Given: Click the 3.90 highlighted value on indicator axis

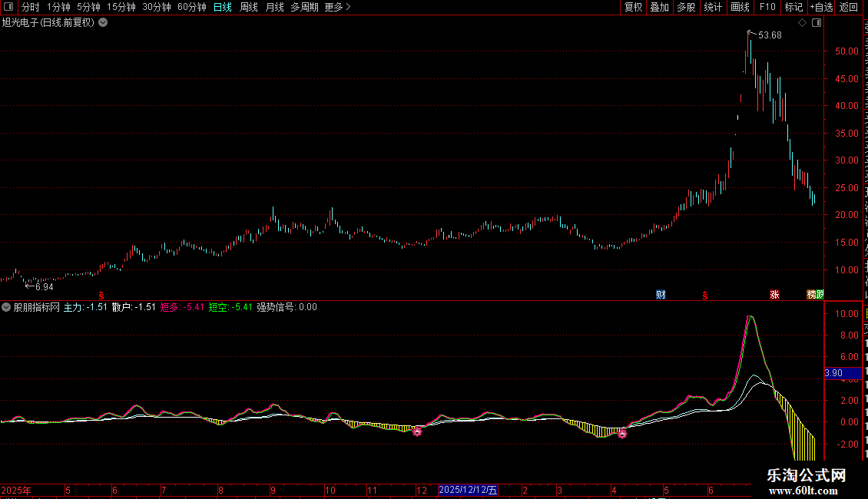Looking at the screenshot, I should 843,373.
